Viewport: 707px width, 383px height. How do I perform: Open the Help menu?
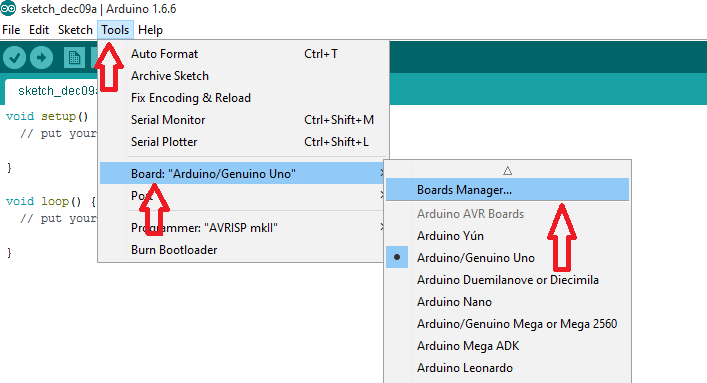click(150, 30)
